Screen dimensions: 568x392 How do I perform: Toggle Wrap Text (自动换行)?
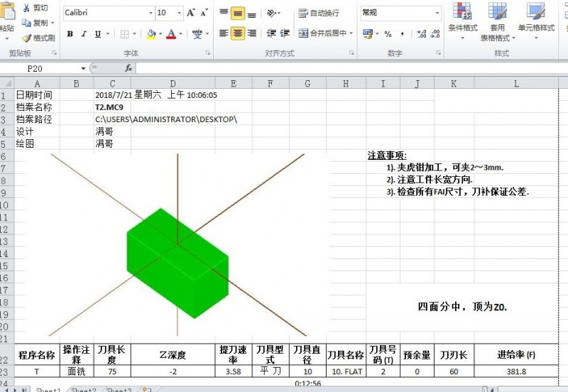point(319,13)
